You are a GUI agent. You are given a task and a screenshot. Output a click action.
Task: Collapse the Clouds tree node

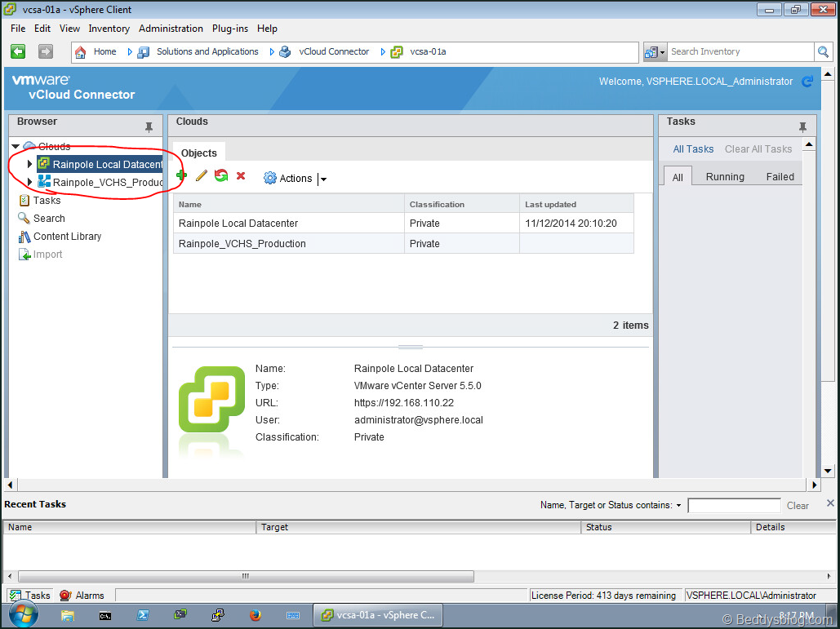[x=16, y=147]
